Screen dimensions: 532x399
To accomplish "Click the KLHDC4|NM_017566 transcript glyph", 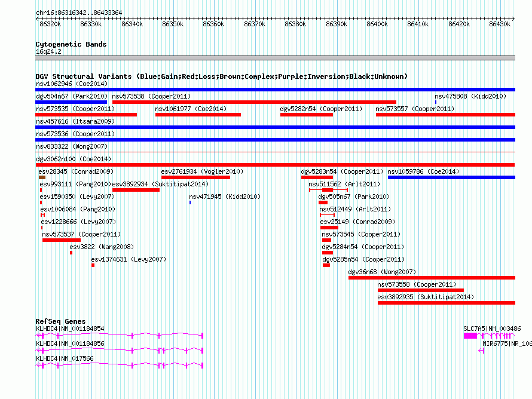I will pyautogui.click(x=120, y=366).
